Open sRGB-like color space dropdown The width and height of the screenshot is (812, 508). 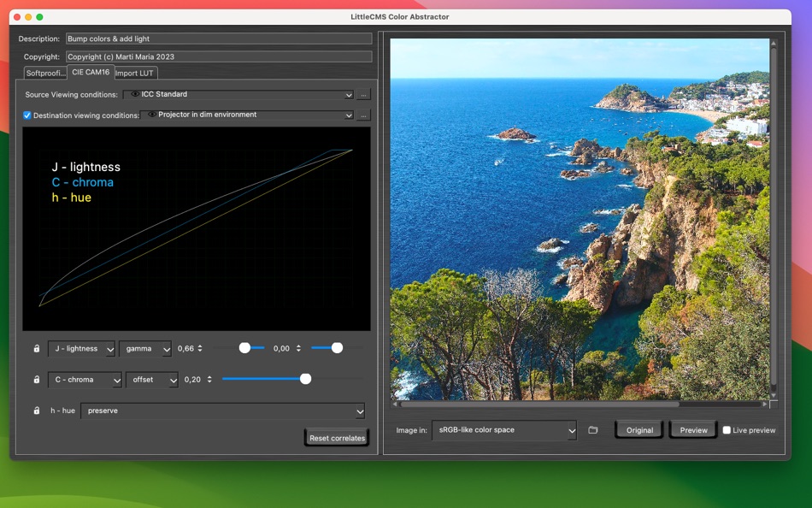[504, 430]
